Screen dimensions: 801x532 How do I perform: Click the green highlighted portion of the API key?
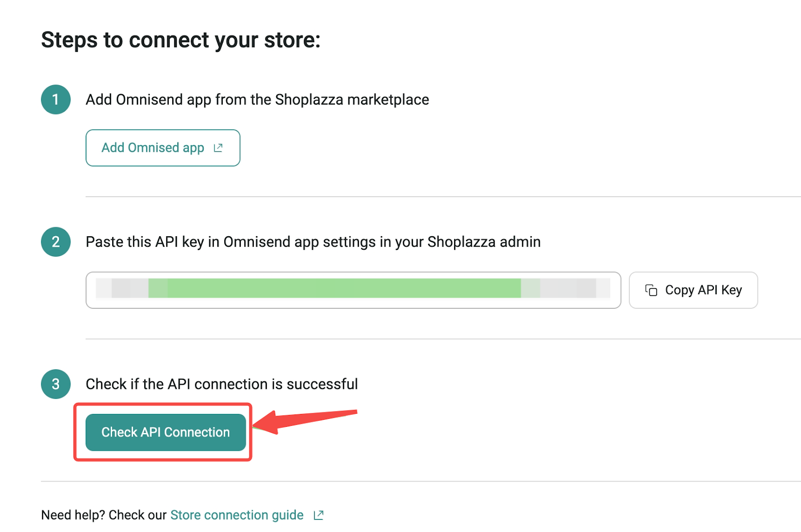click(334, 288)
